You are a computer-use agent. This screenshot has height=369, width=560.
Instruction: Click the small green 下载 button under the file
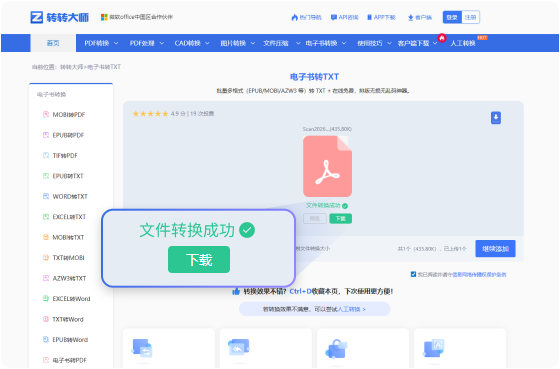[x=340, y=219]
